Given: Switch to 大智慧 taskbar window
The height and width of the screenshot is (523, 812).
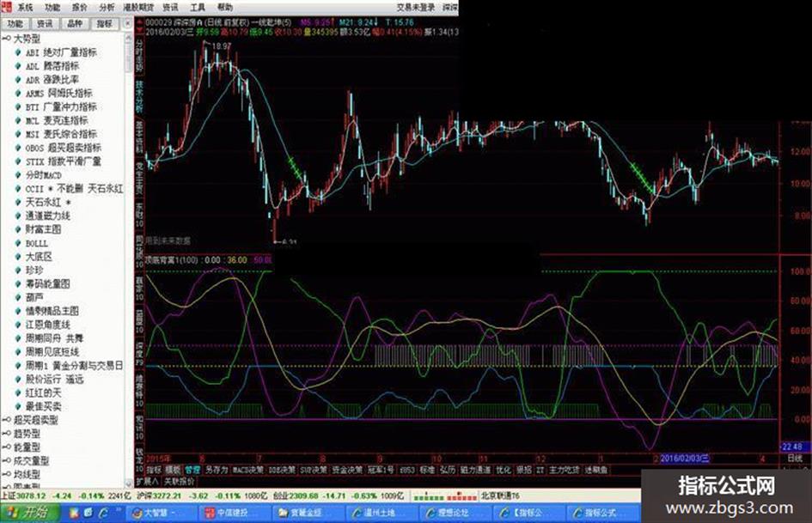Looking at the screenshot, I should (160, 513).
